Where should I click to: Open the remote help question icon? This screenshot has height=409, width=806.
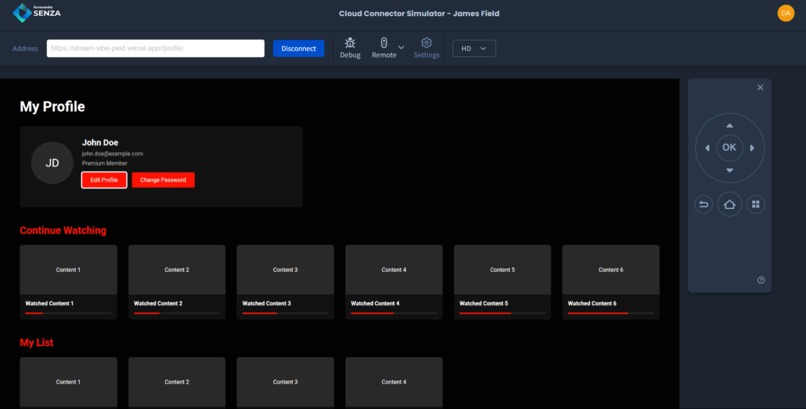[x=761, y=280]
